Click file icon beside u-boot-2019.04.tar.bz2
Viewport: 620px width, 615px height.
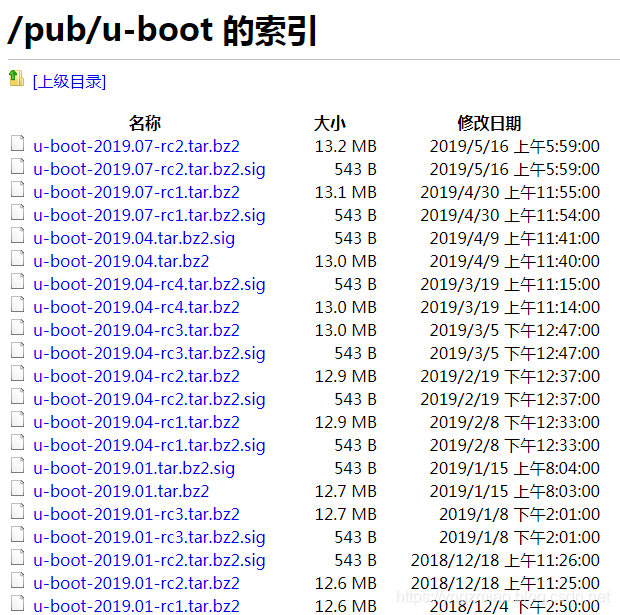[x=17, y=258]
